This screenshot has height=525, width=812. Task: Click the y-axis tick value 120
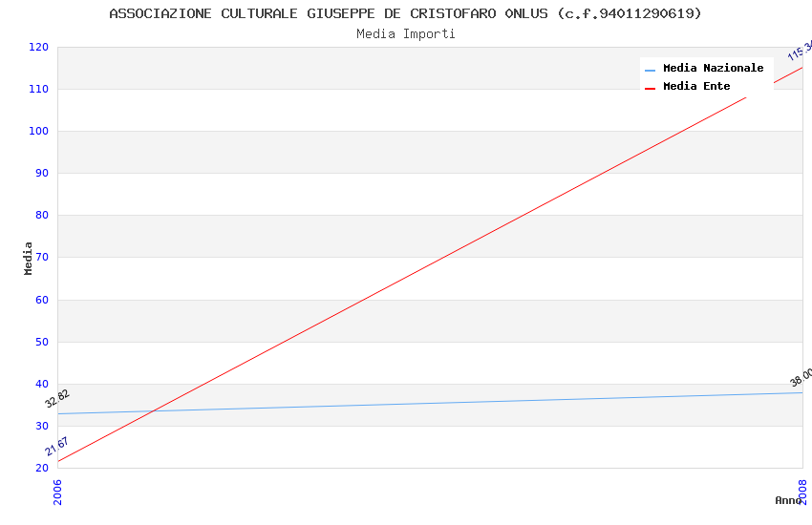(x=38, y=47)
